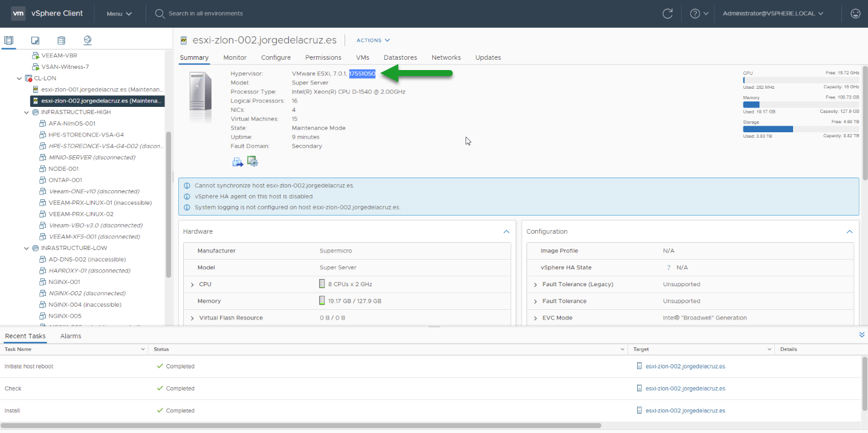Expand the EVC Mode row
The width and height of the screenshot is (868, 433).
pos(536,318)
